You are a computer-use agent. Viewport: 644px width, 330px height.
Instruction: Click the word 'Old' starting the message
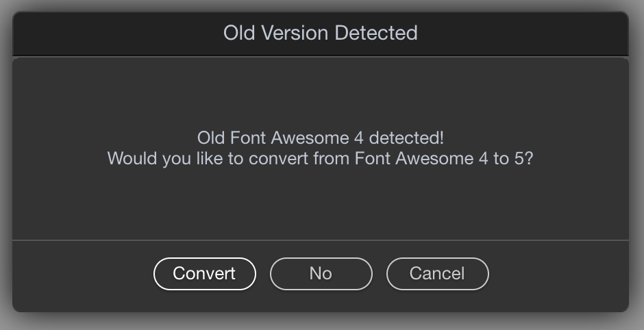pyautogui.click(x=210, y=138)
